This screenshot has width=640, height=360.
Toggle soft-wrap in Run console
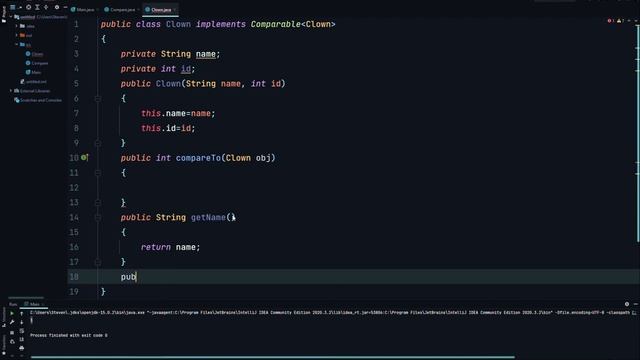point(22,331)
